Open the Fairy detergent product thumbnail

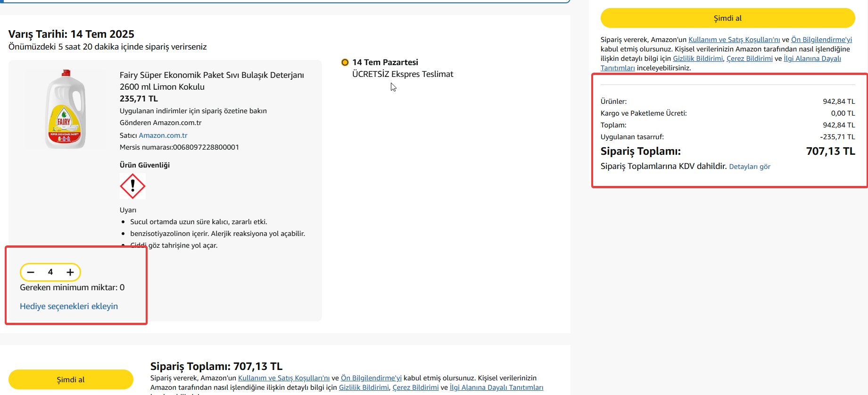click(x=66, y=109)
